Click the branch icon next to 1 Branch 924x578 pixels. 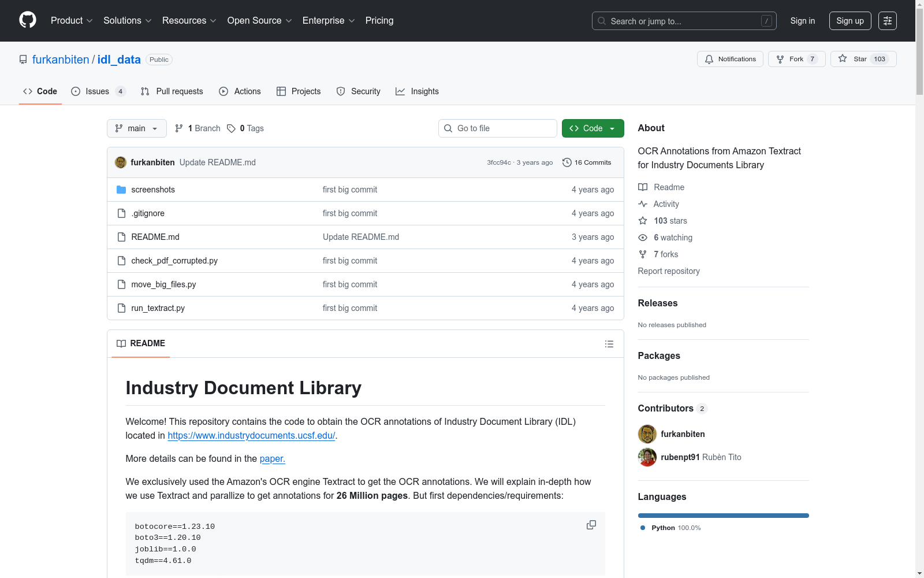179,128
